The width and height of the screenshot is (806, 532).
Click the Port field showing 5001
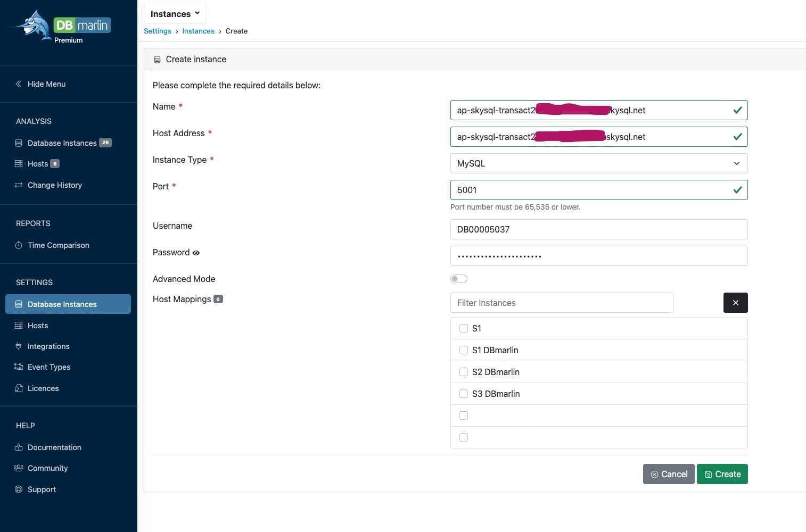[x=599, y=190]
